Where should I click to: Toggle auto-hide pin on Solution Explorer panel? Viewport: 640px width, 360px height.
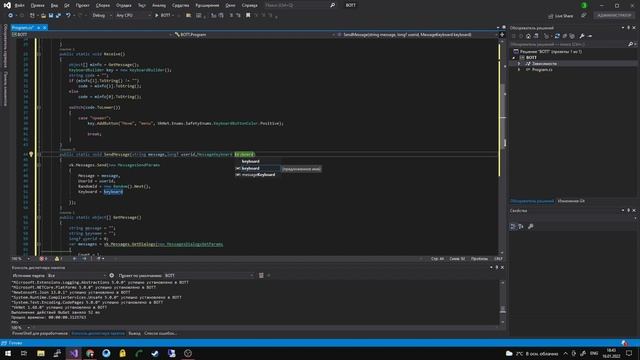coord(629,28)
